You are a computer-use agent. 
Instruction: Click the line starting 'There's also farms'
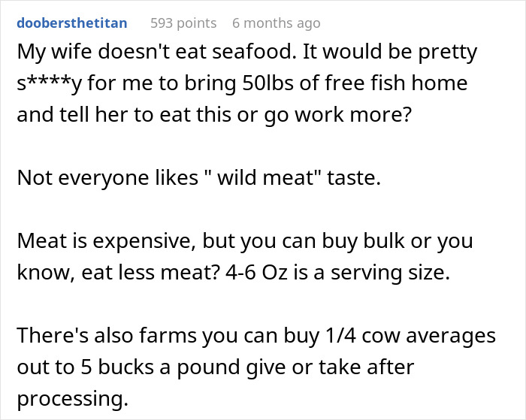pos(256,335)
